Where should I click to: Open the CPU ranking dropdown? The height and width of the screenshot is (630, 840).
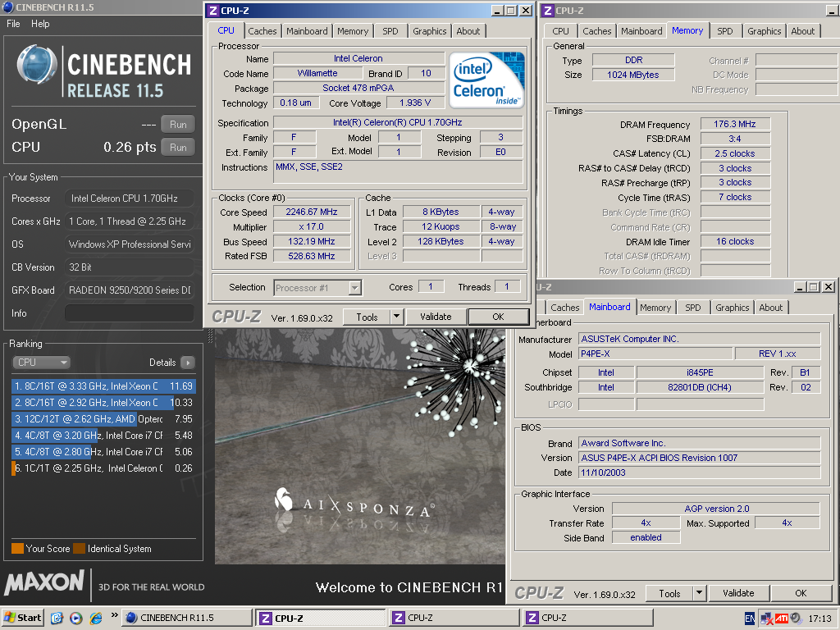[x=41, y=362]
